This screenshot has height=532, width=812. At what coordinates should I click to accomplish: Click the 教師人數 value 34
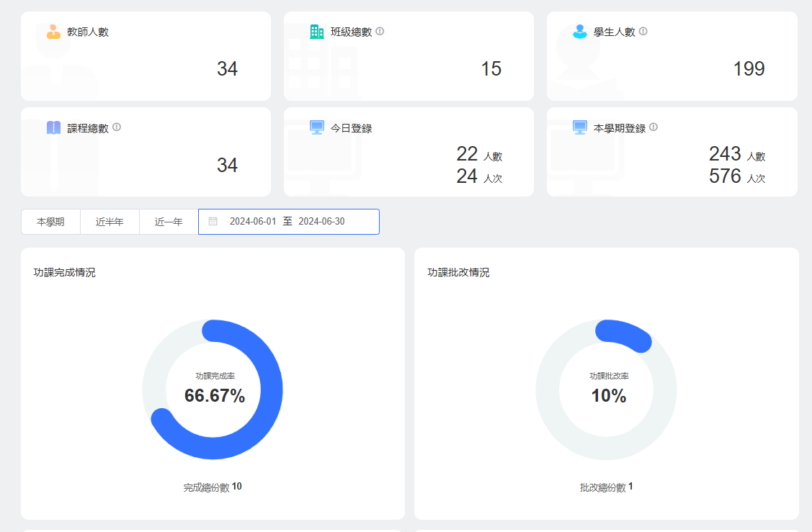tap(228, 69)
